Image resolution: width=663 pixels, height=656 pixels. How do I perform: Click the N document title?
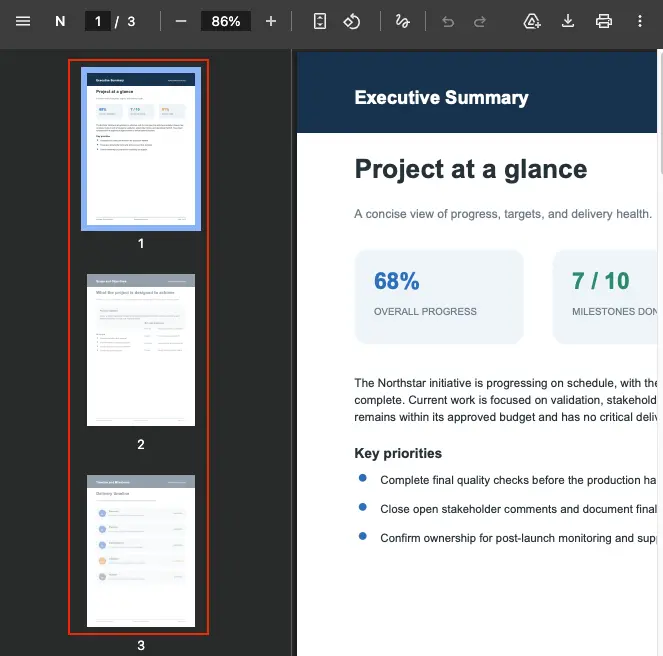(60, 21)
